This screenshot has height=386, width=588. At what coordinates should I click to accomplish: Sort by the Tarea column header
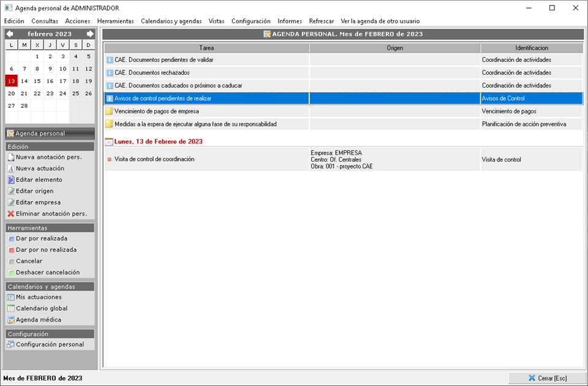(x=206, y=48)
